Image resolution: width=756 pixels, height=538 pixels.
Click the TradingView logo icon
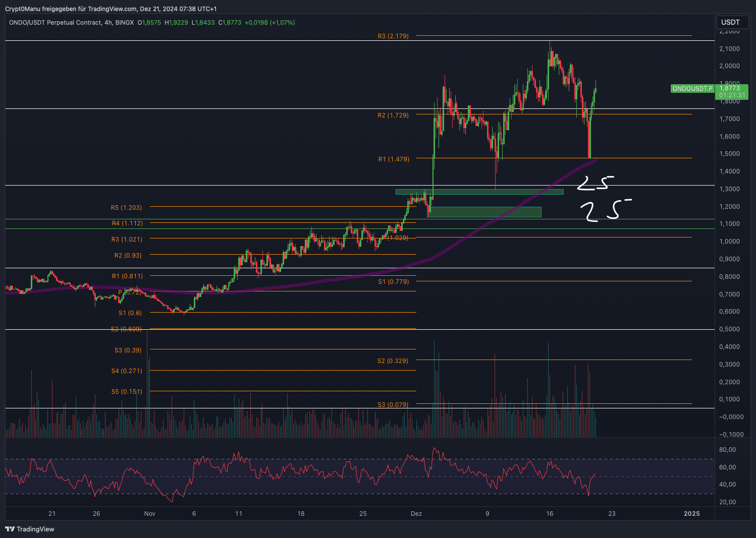pos(10,529)
